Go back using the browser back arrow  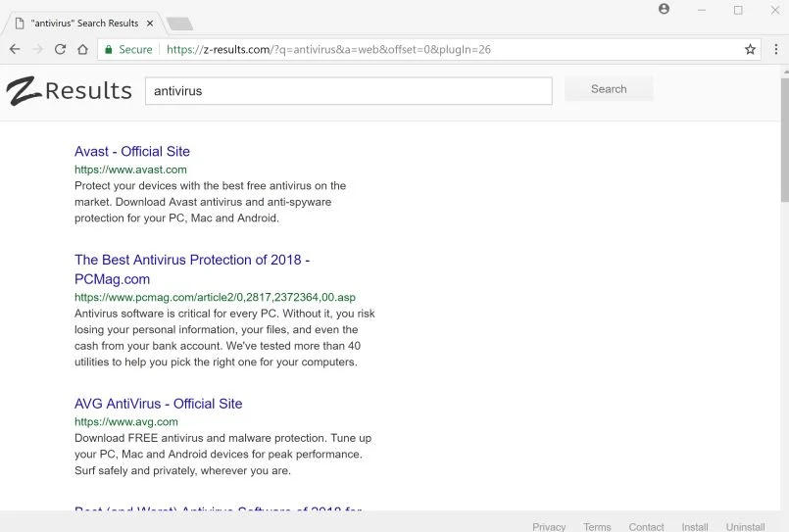pyautogui.click(x=15, y=49)
